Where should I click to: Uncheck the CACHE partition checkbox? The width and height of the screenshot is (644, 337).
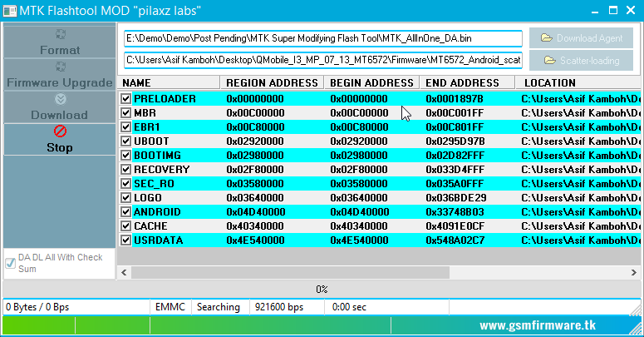[125, 225]
